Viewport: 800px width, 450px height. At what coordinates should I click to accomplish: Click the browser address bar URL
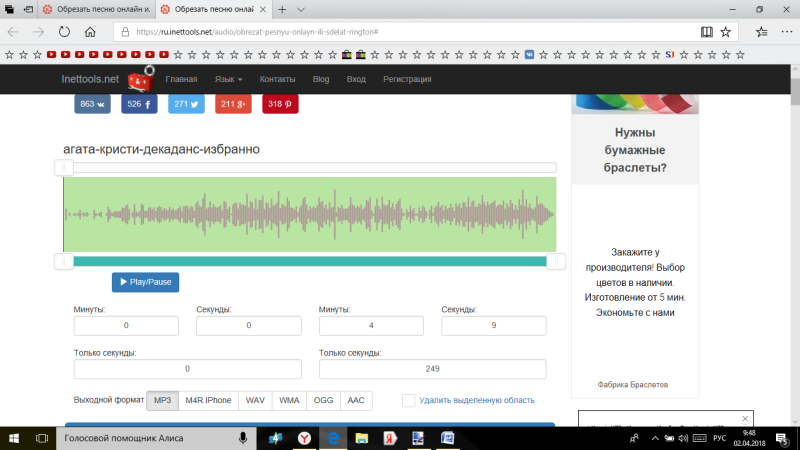[257, 32]
